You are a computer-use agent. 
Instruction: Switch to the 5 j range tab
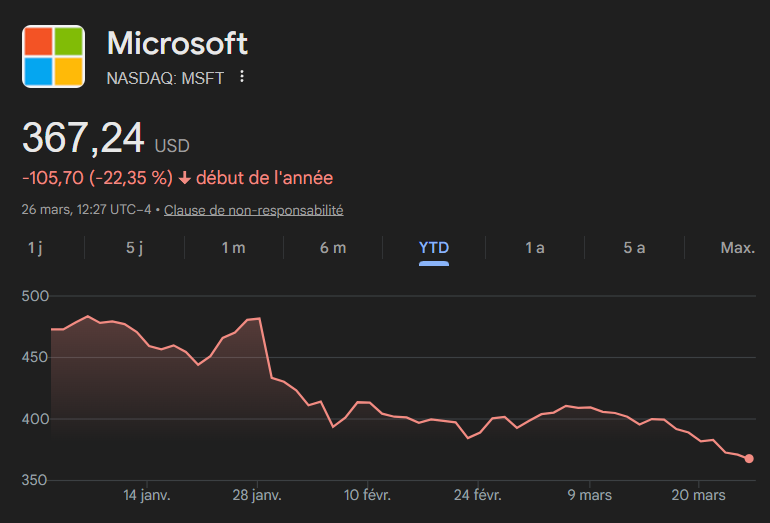pos(135,248)
